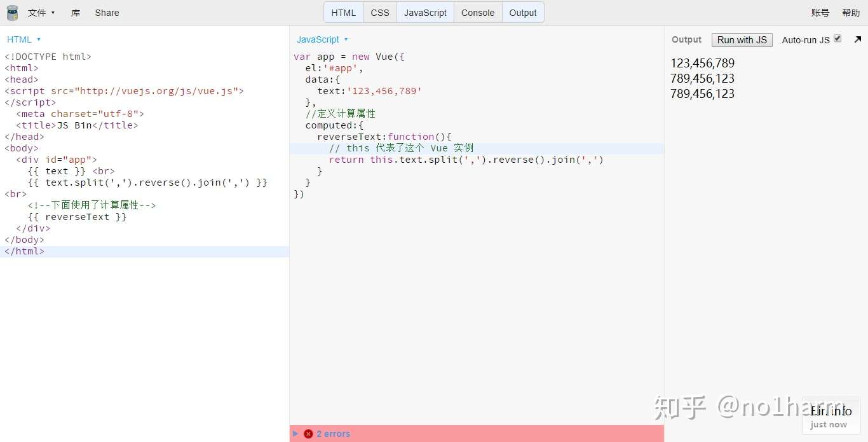Click the Run with JS button
868x442 pixels.
coord(742,39)
